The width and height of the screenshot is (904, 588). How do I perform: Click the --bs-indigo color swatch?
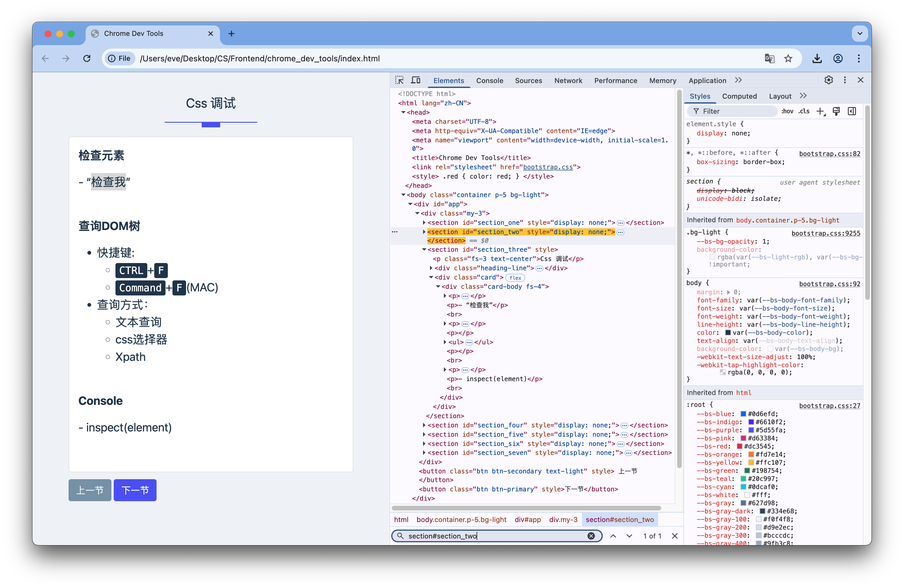tap(751, 422)
